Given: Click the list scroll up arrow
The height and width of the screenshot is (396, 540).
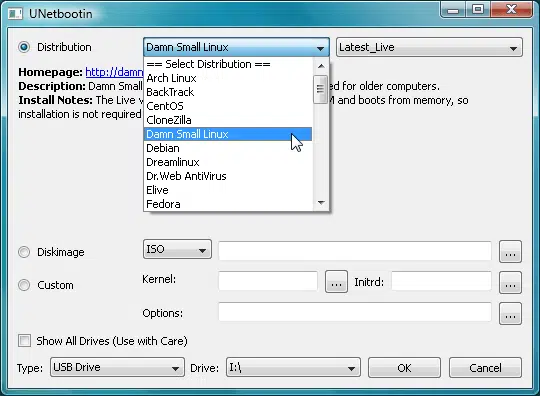Looking at the screenshot, I should [321, 66].
